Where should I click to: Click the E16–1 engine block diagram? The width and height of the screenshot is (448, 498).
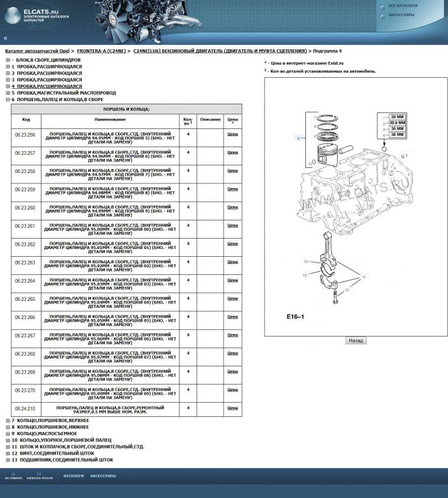point(355,206)
